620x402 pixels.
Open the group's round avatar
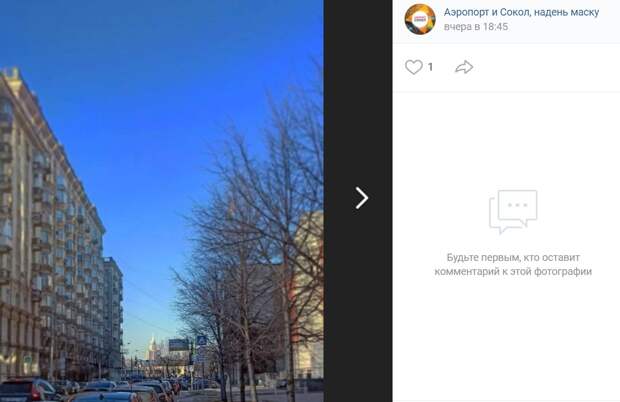[x=420, y=19]
